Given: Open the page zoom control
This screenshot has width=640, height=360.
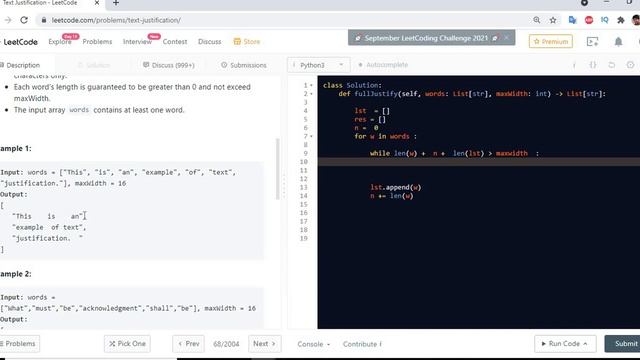Looking at the screenshot, I should [536, 20].
